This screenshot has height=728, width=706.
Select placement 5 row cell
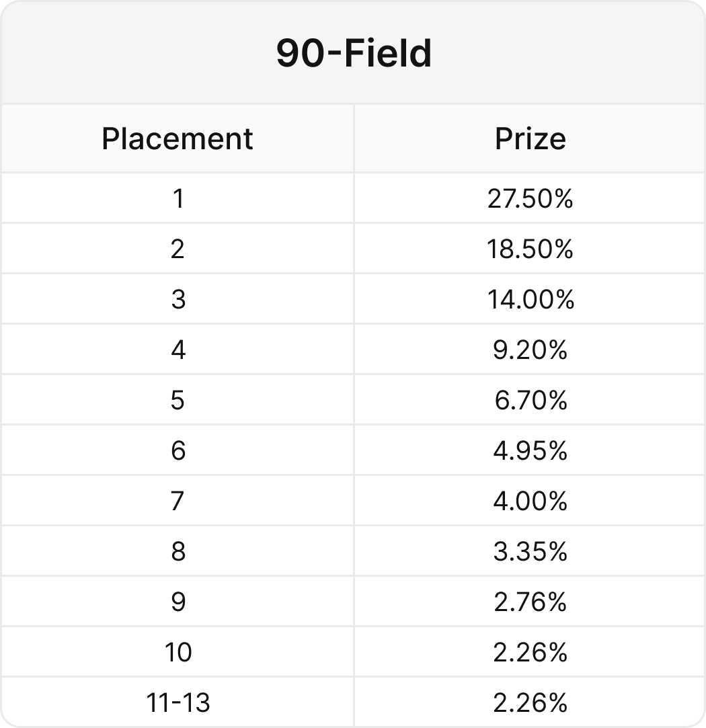pyautogui.click(x=178, y=400)
